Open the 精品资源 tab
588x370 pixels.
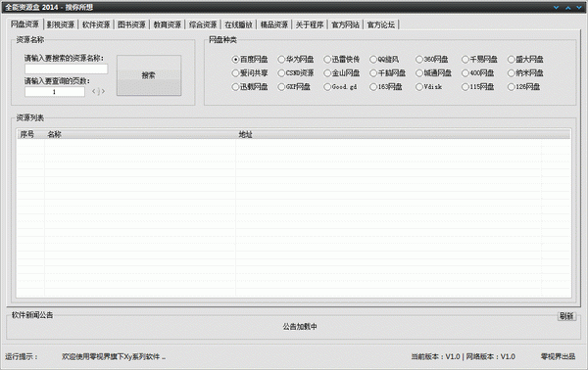click(x=274, y=24)
